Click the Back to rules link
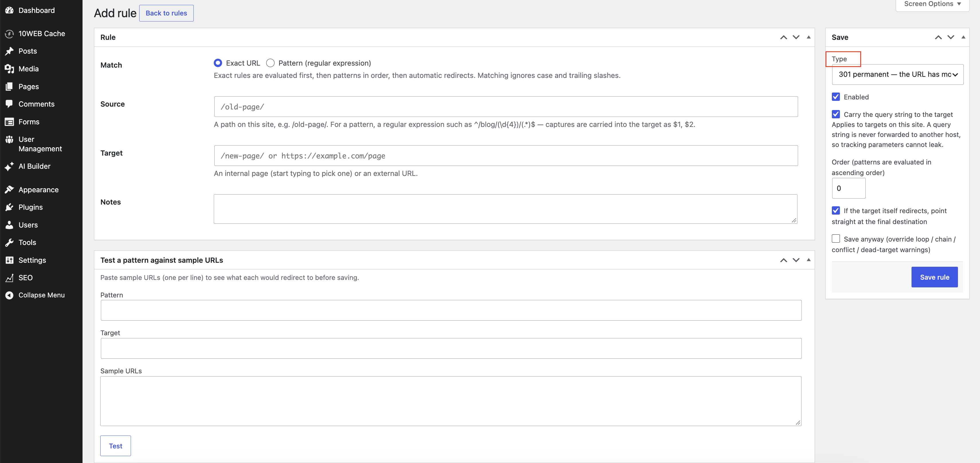Image resolution: width=980 pixels, height=463 pixels. pyautogui.click(x=166, y=13)
